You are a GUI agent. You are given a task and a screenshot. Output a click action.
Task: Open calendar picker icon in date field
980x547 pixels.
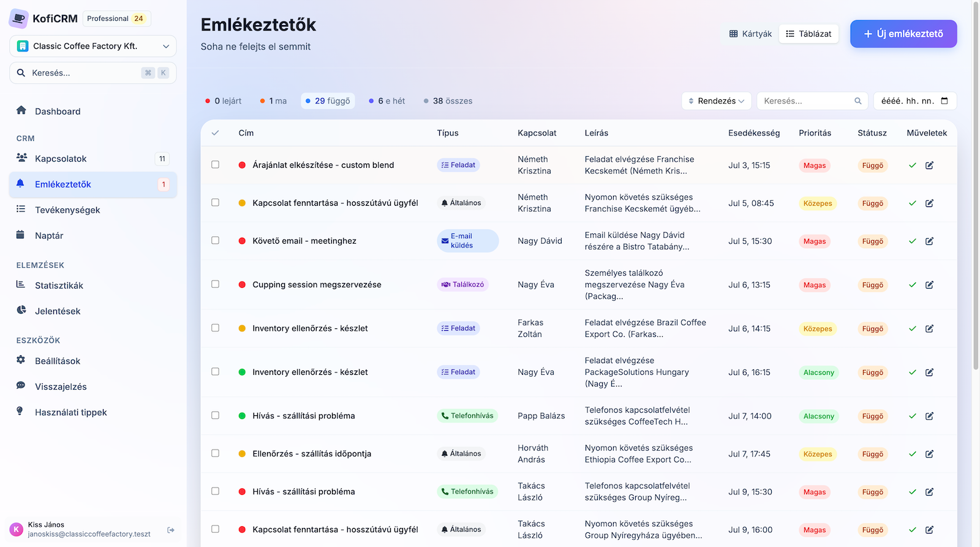tap(944, 101)
